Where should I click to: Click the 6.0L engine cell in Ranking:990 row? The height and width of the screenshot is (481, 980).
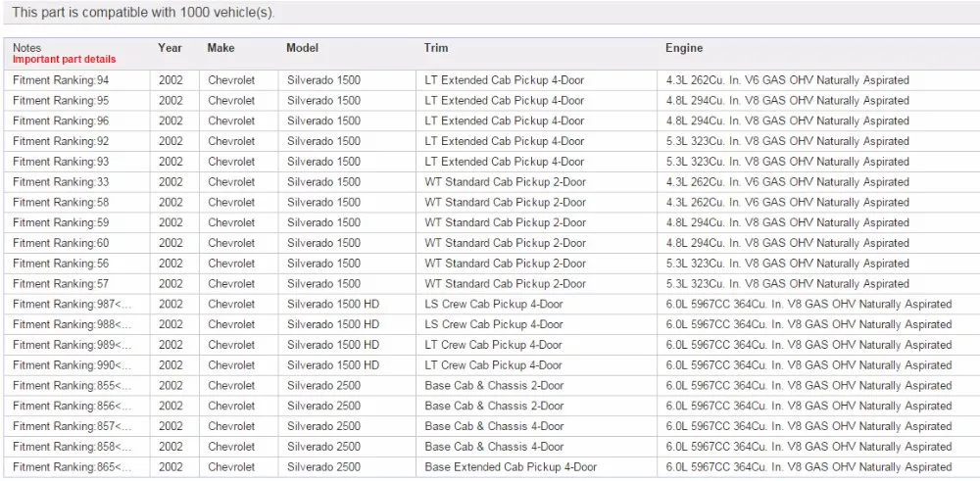(x=818, y=365)
